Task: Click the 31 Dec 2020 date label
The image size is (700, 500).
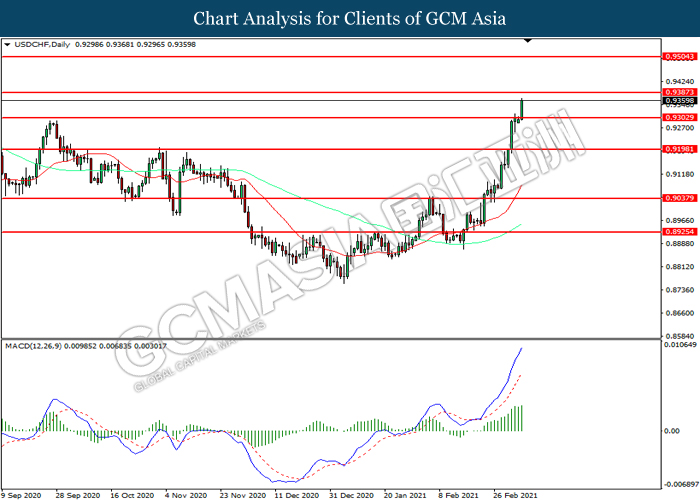Action: point(351,495)
